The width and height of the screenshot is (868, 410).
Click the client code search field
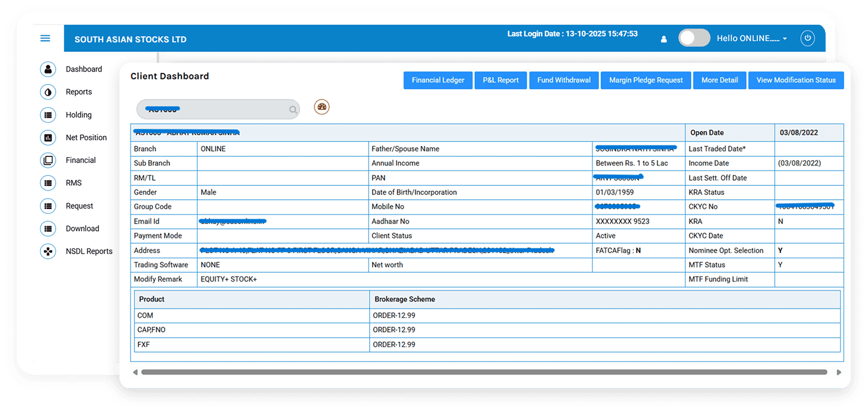pos(214,109)
